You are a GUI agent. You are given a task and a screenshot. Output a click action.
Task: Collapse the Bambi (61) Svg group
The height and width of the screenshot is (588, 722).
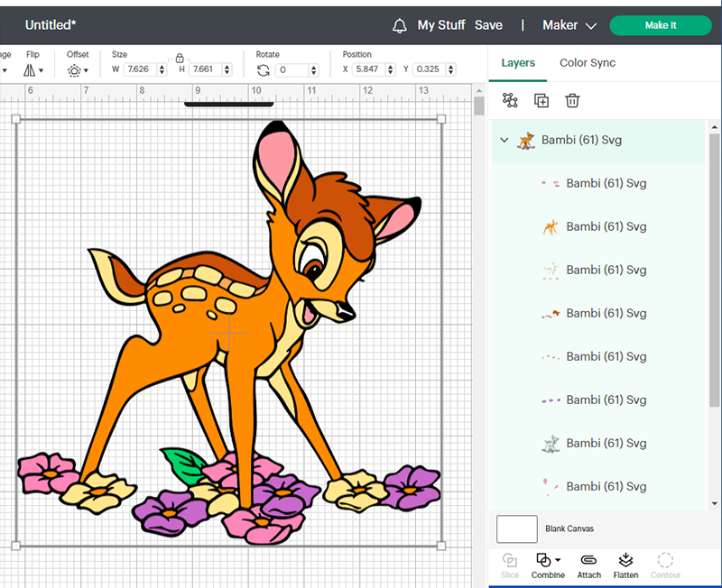(504, 140)
